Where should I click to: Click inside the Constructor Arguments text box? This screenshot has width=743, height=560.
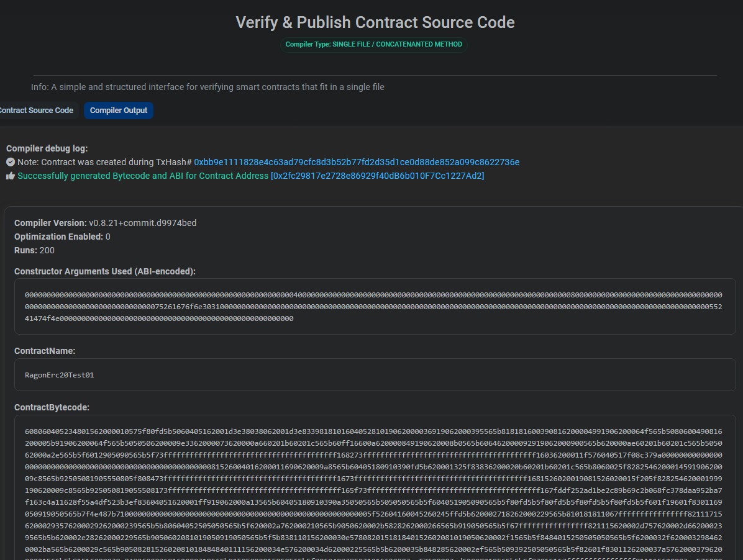coord(375,306)
